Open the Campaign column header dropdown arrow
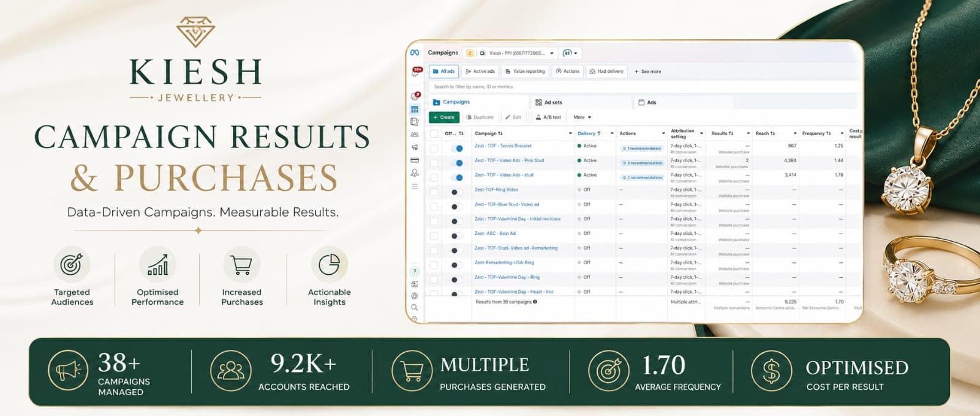The width and height of the screenshot is (980, 416). click(x=570, y=133)
